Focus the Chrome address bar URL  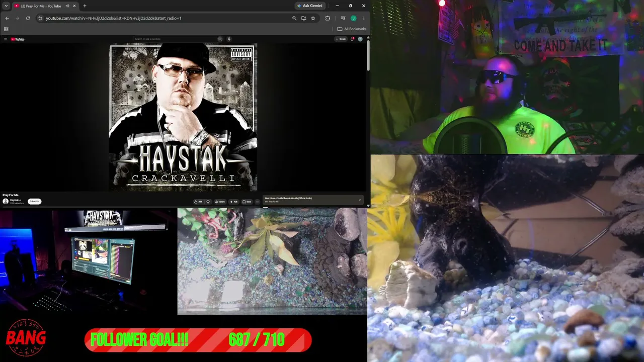113,18
